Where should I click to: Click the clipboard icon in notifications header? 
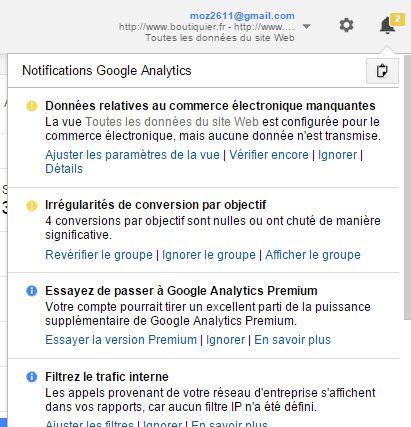point(382,71)
